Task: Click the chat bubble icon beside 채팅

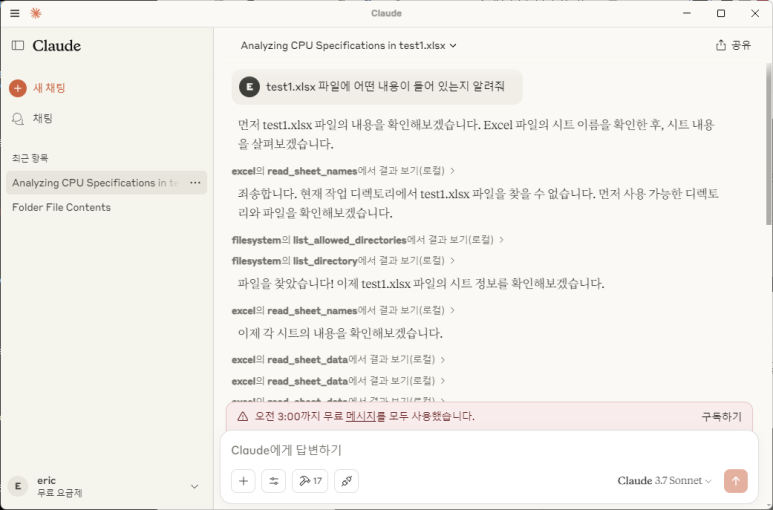Action: [x=18, y=119]
